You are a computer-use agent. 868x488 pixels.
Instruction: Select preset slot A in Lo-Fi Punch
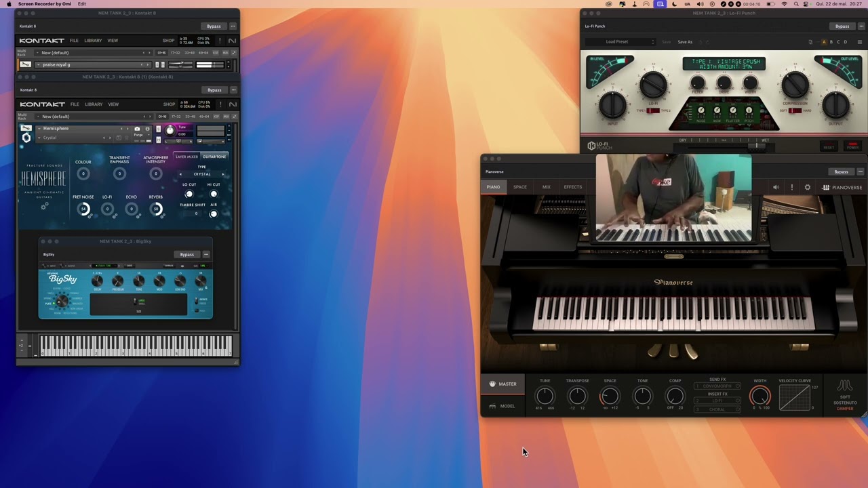(824, 42)
